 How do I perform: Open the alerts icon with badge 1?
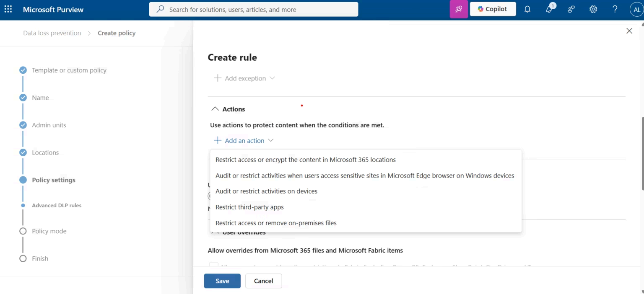tap(550, 9)
